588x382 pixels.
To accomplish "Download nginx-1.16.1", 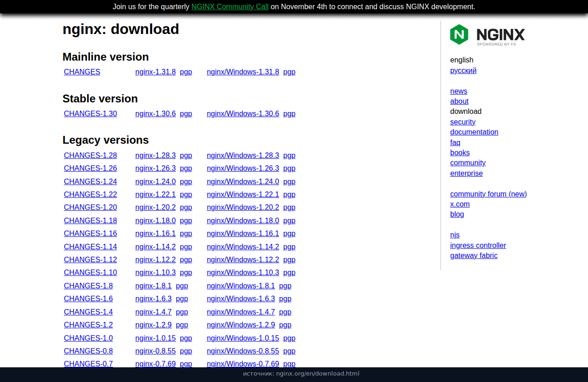I will point(155,233).
